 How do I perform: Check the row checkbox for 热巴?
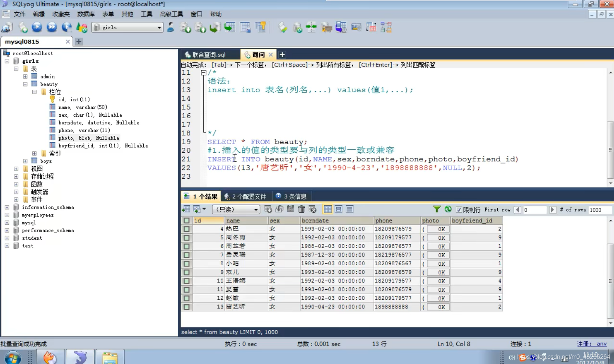tap(187, 229)
